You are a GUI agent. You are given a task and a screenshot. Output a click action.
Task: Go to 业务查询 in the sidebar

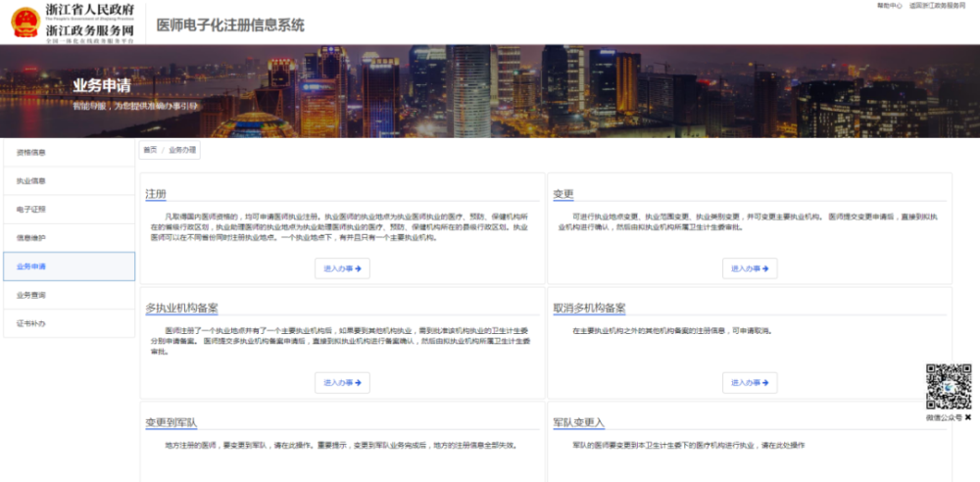(x=31, y=295)
